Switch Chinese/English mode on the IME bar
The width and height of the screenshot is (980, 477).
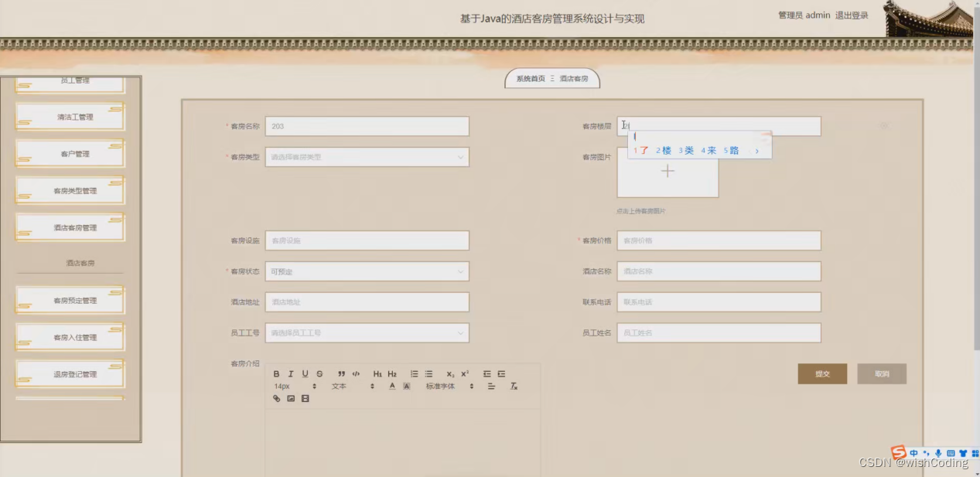914,453
